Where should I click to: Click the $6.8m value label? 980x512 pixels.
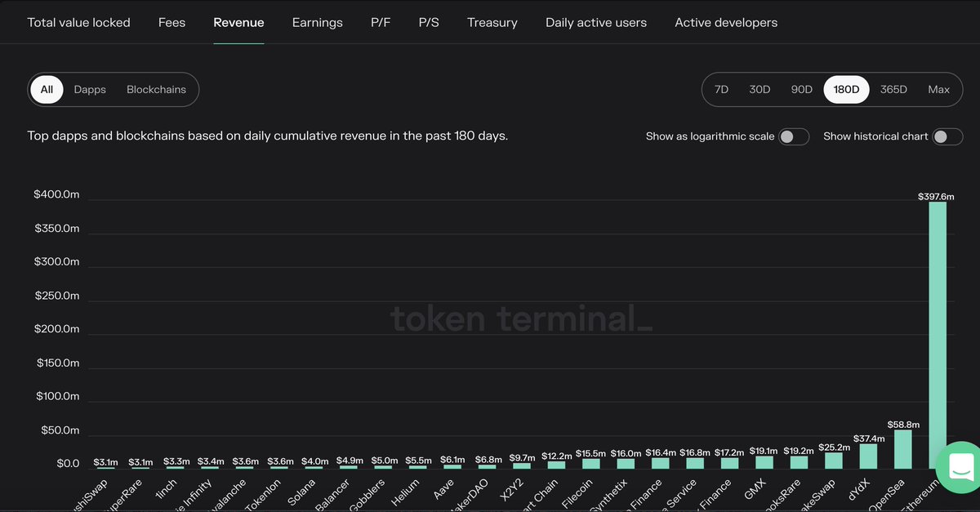point(489,461)
